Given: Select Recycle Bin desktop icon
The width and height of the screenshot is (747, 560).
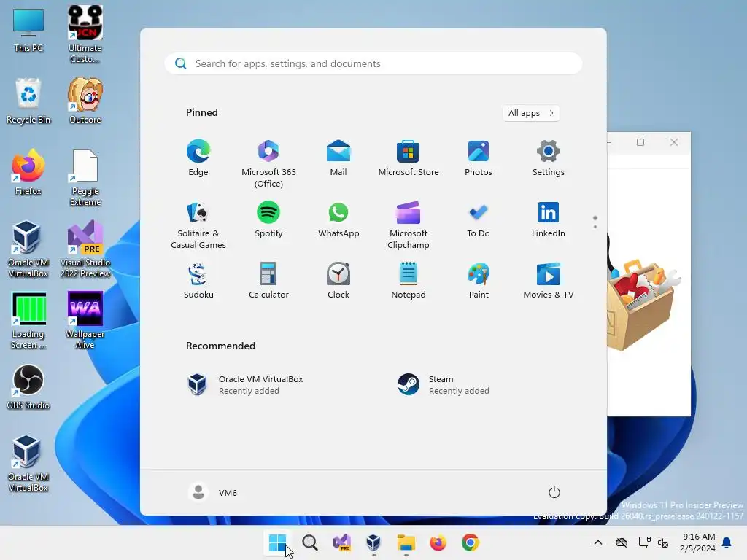Looking at the screenshot, I should (28, 101).
